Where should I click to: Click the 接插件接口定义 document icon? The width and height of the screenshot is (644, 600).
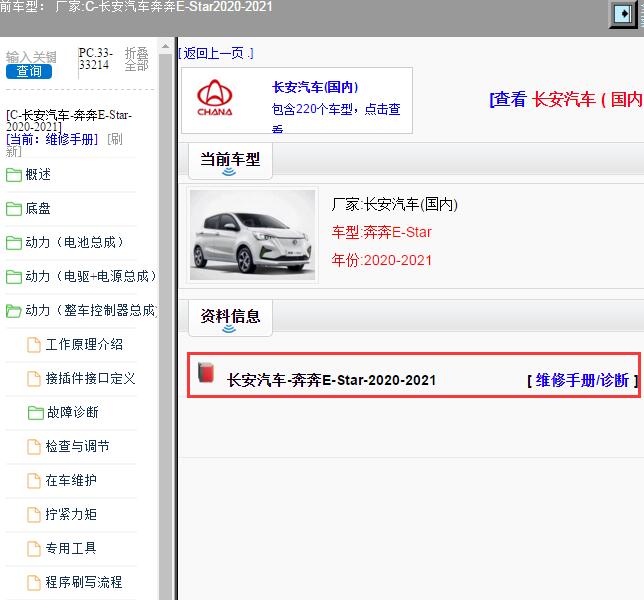click(x=34, y=379)
